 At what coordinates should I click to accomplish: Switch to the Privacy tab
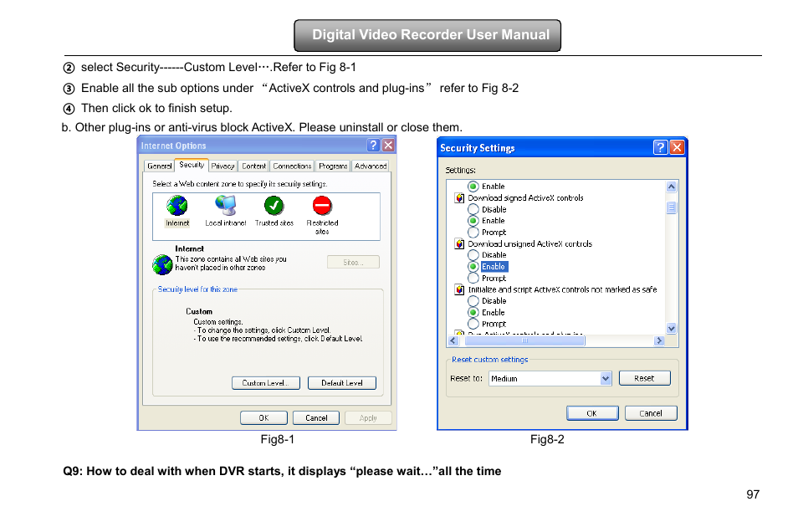223,166
